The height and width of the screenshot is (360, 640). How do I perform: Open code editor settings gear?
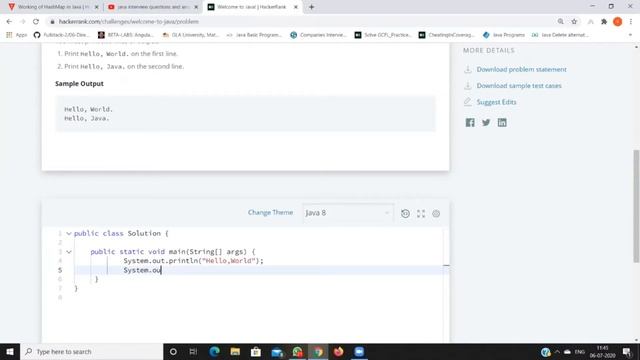point(436,213)
